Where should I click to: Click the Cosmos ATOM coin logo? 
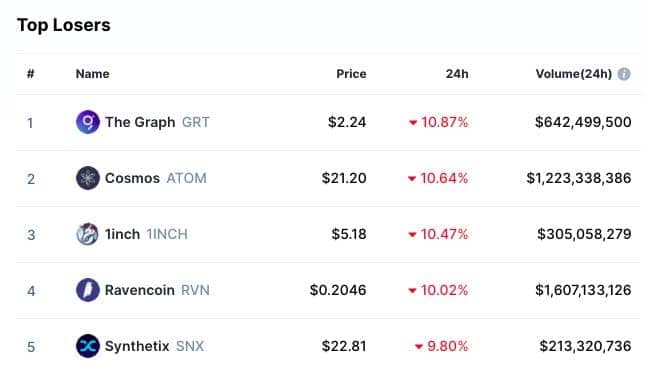[x=87, y=178]
